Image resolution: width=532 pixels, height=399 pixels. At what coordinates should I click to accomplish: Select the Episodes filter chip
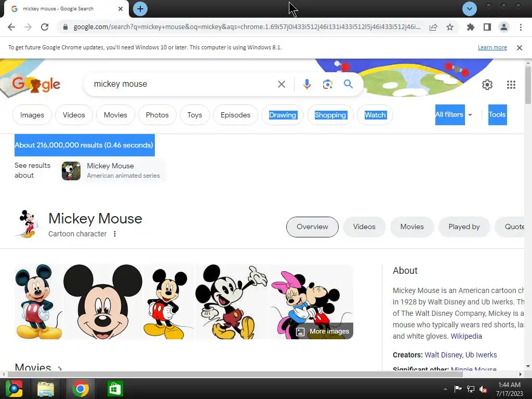tap(235, 115)
